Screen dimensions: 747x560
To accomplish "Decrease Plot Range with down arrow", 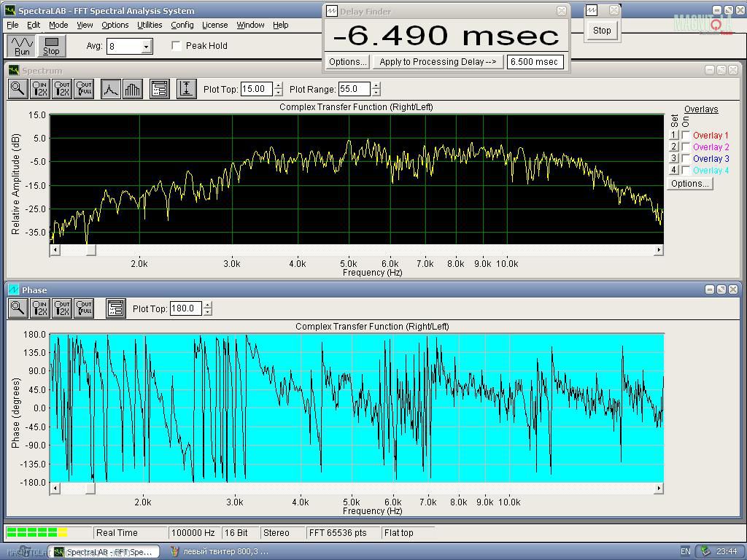I will point(376,93).
